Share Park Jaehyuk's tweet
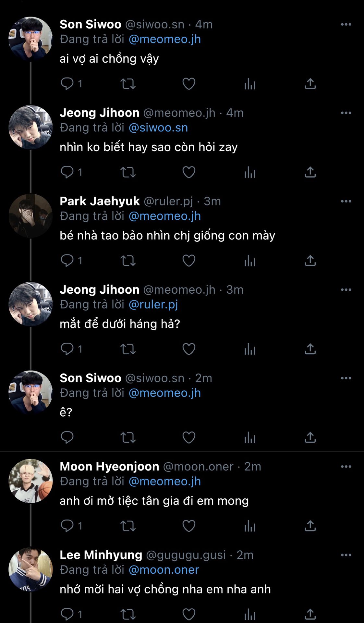This screenshot has height=623, width=364. (310, 261)
